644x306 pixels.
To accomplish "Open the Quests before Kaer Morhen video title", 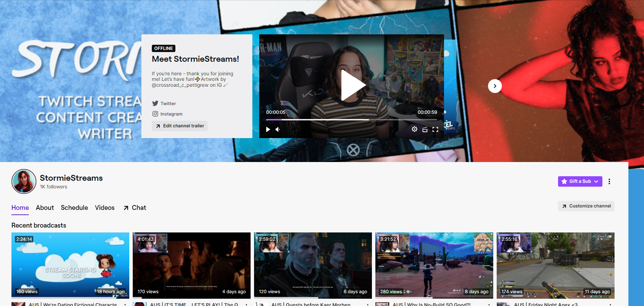I will pos(311,304).
